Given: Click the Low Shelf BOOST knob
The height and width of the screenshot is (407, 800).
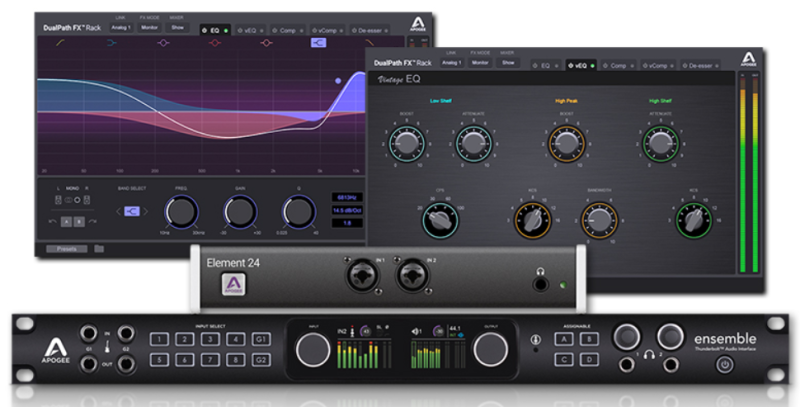Looking at the screenshot, I should (407, 144).
